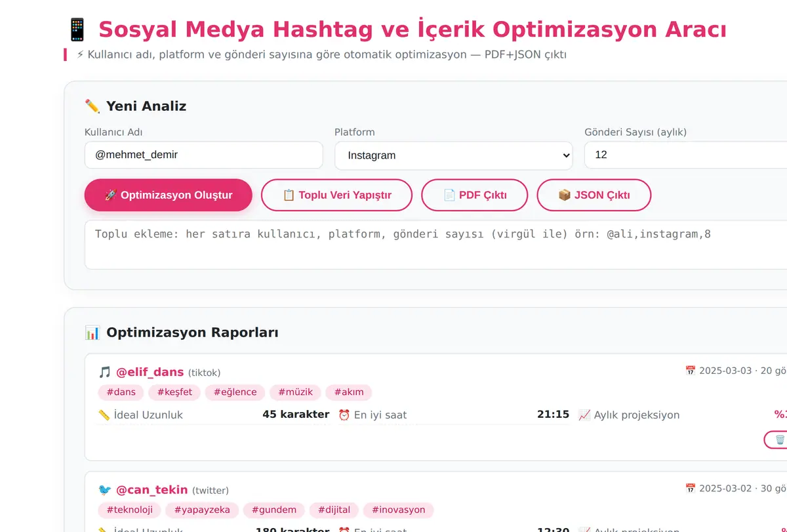787x532 pixels.
Task: Click the chart icon beside Optimizasyon Raporları
Action: (92, 333)
